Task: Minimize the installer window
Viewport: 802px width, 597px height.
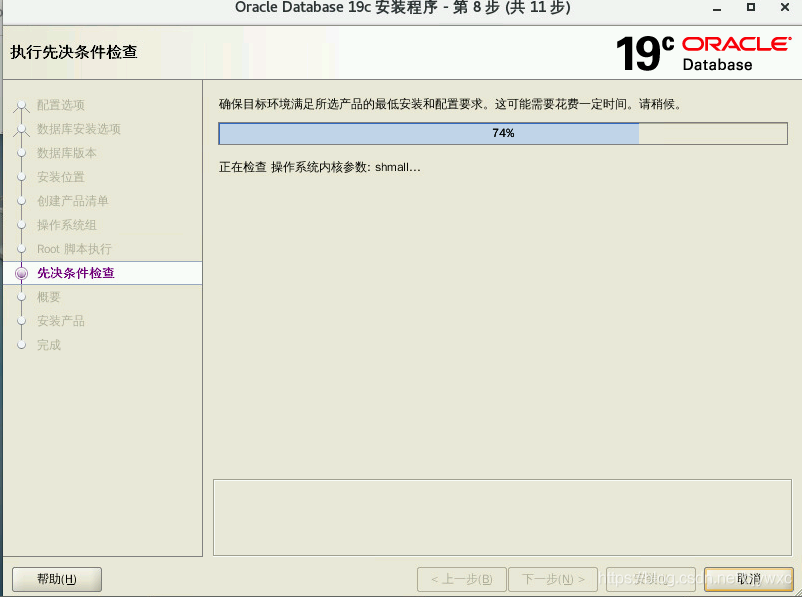Action: (716, 8)
